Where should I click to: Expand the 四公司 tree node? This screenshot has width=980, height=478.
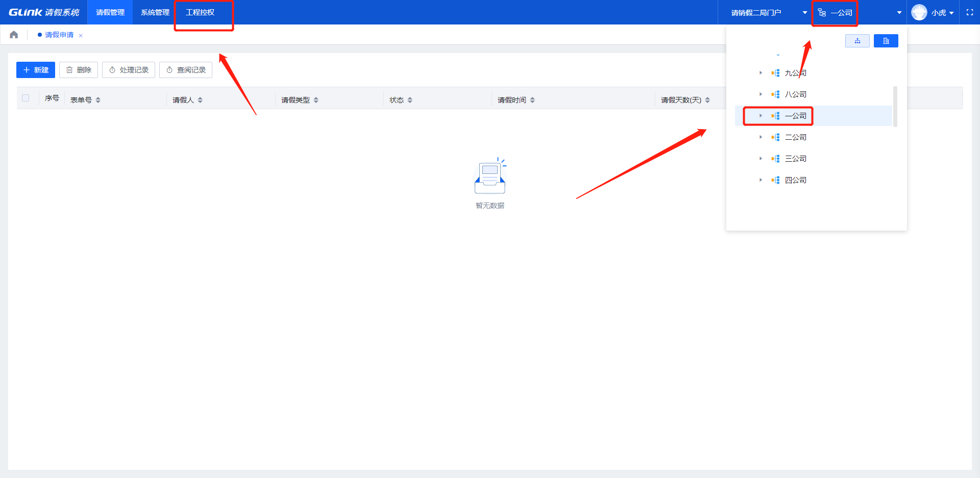[x=761, y=180]
